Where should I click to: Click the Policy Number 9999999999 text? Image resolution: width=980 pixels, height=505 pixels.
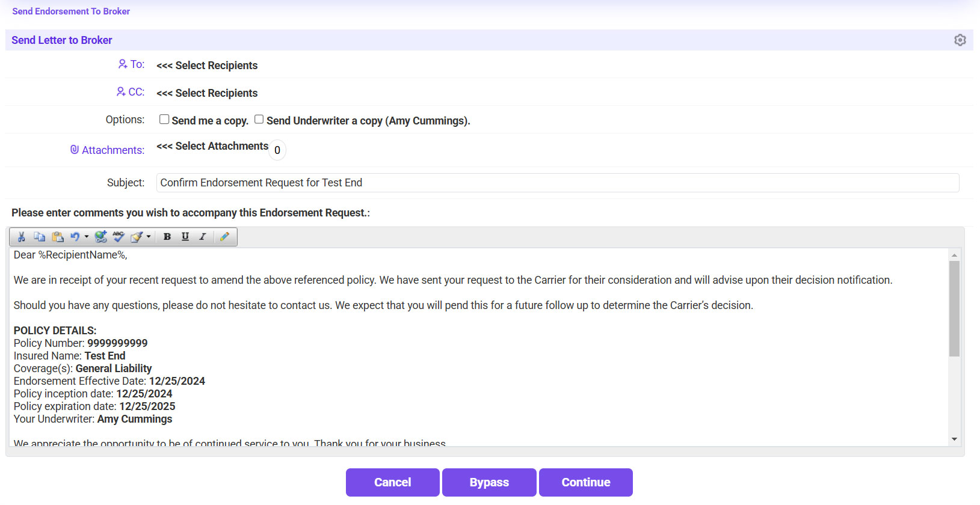[81, 343]
